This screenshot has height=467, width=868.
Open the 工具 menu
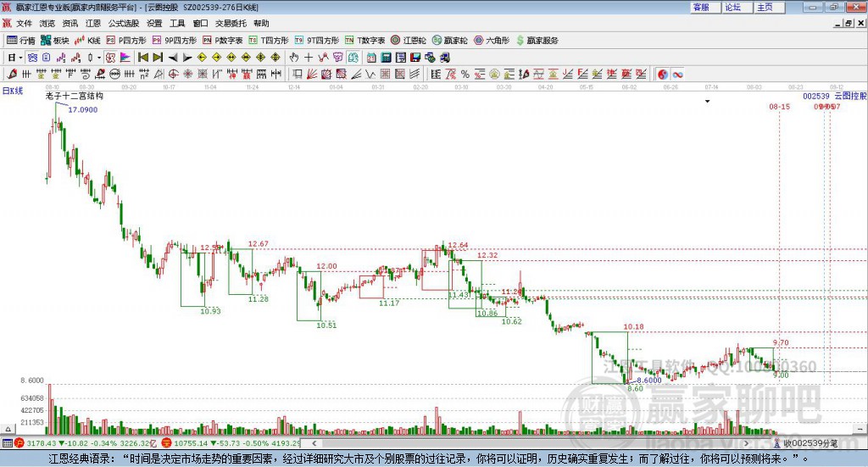[x=177, y=23]
